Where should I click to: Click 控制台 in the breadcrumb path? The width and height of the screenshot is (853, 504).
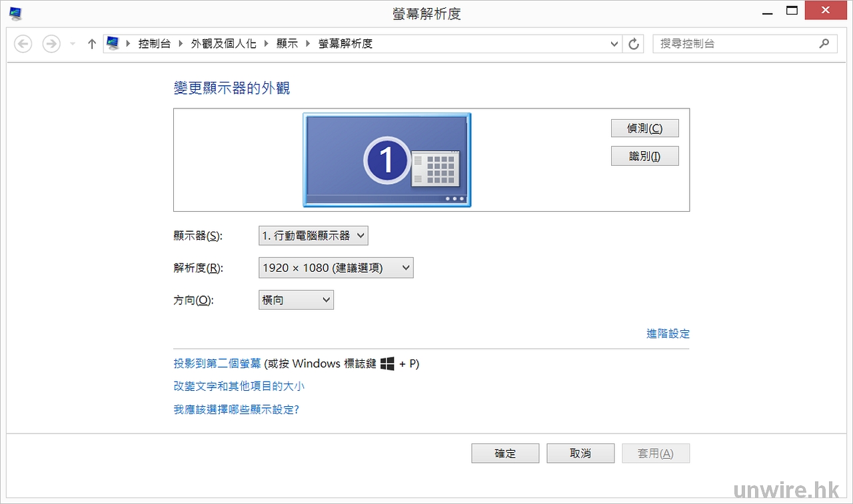click(154, 43)
